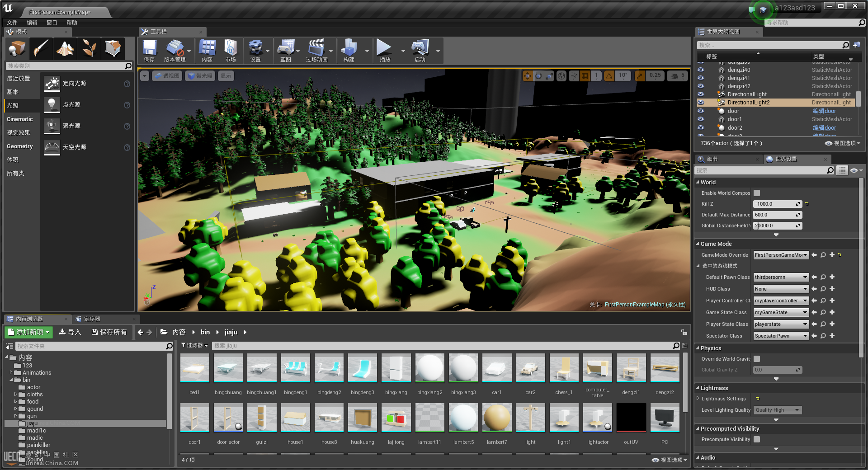This screenshot has height=470, width=868.
Task: Open Level Lighting Quality dropdown
Action: pyautogui.click(x=777, y=410)
